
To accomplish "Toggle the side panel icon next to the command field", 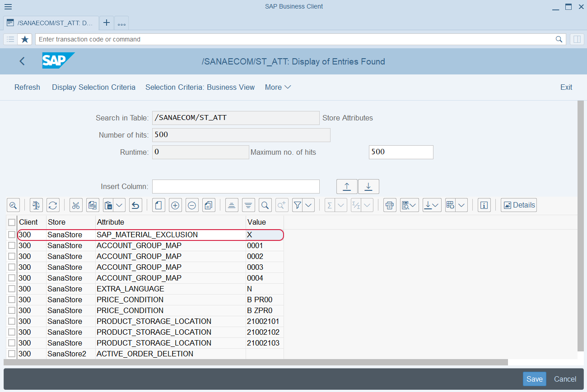I will point(577,39).
